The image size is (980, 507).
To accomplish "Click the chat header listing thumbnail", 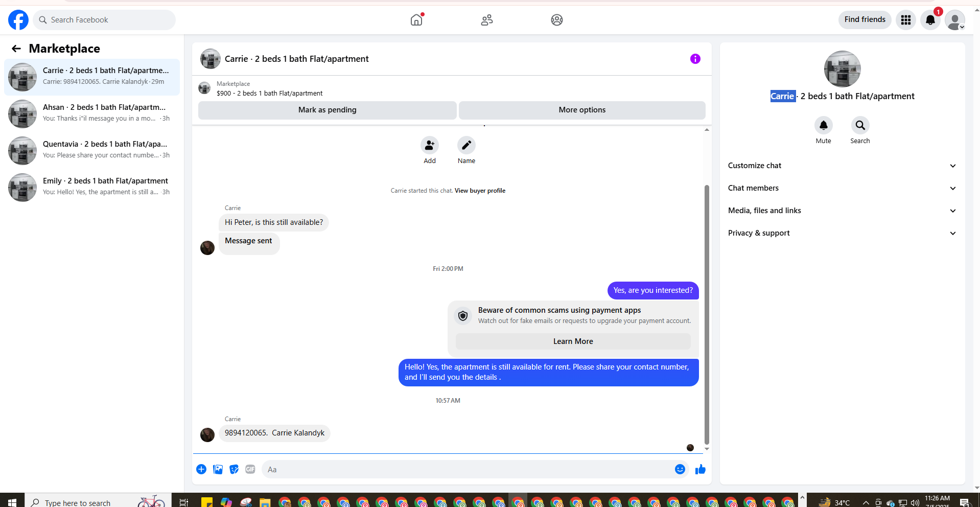I will click(211, 59).
